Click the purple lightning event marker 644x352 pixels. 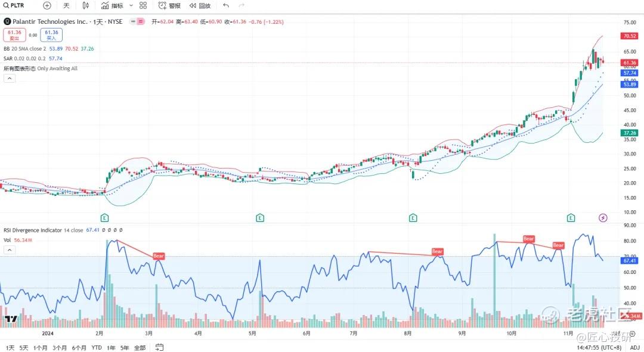coord(603,218)
